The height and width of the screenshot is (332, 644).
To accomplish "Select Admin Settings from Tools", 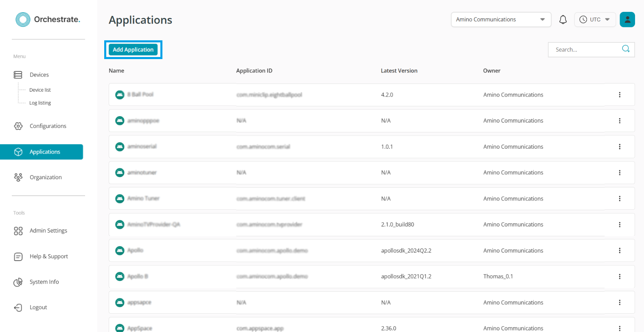I will 48,231.
